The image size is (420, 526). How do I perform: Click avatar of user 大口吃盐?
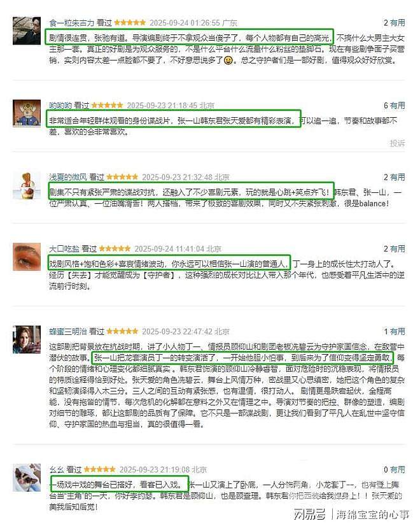(27, 257)
